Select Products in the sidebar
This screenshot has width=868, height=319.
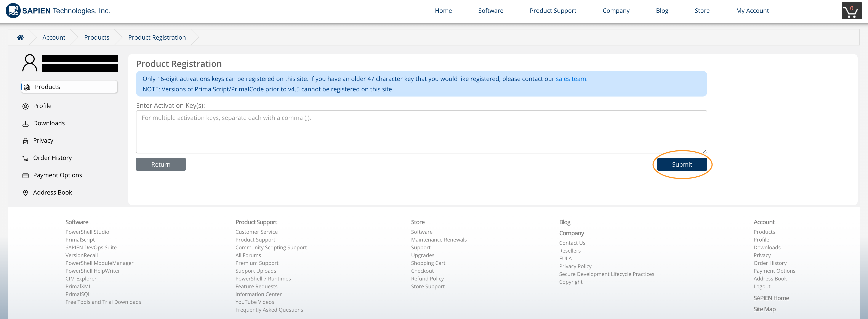point(69,87)
